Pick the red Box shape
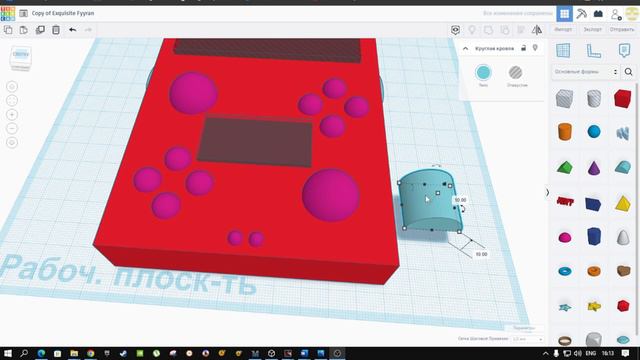Image resolution: width=640 pixels, height=360 pixels. click(x=622, y=98)
